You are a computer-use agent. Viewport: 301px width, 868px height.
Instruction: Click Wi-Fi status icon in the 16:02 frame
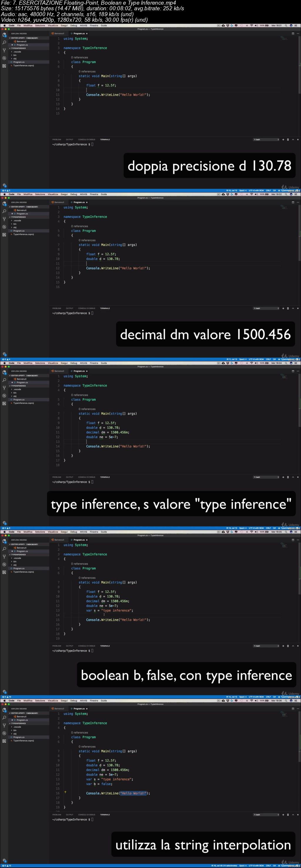click(x=251, y=194)
